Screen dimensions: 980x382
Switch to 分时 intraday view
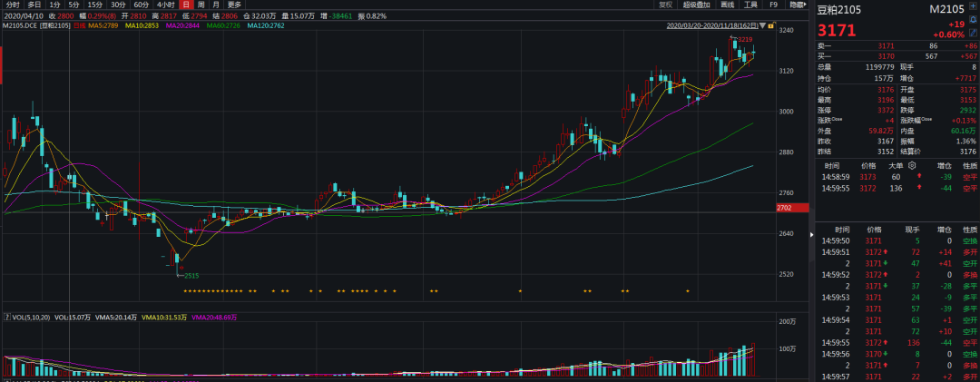pyautogui.click(x=13, y=5)
